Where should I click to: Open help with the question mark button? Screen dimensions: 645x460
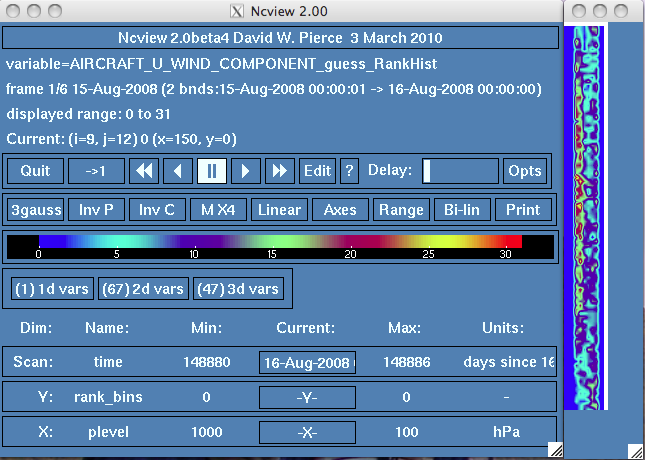[x=349, y=170]
